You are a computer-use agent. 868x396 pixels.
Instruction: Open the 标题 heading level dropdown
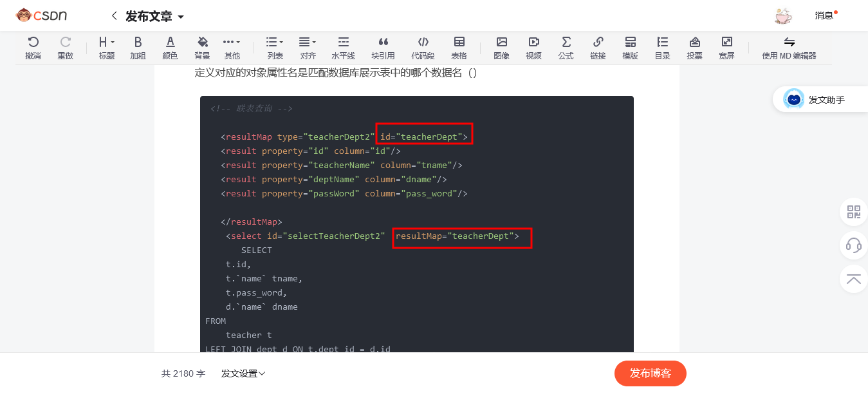click(106, 48)
